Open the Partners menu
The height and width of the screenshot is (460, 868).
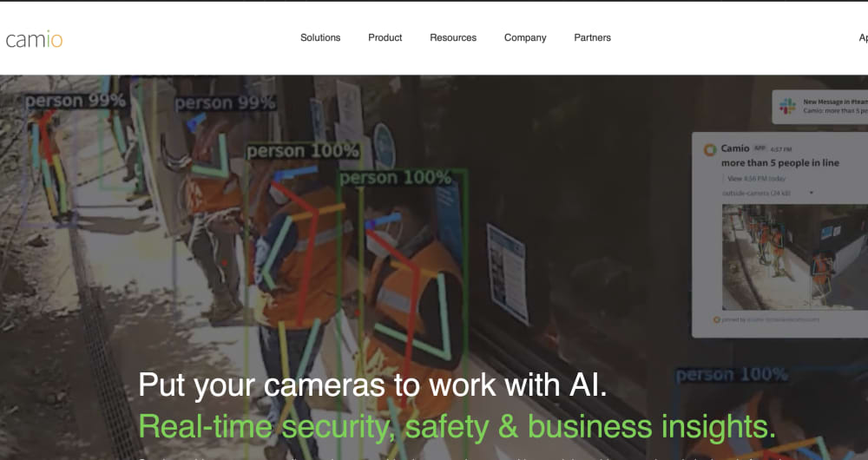point(592,37)
